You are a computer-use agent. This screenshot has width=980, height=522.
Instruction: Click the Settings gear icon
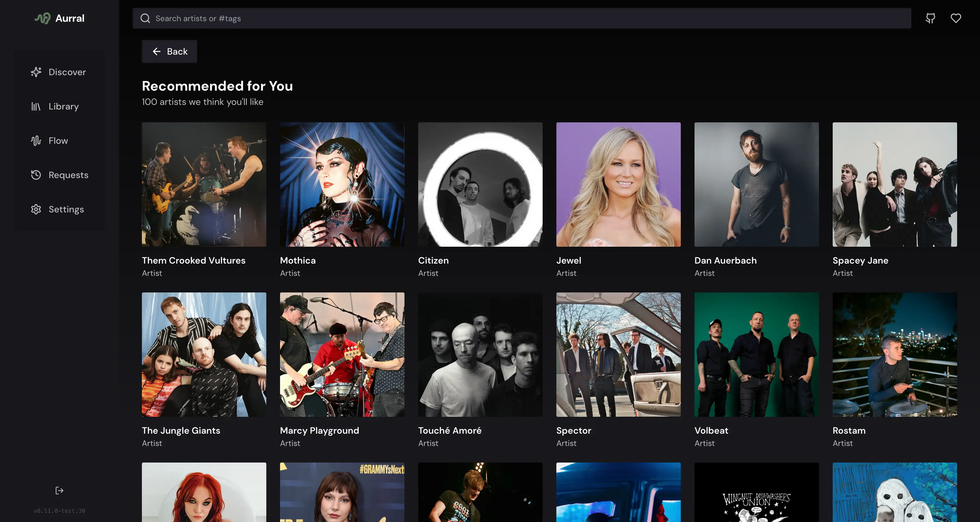click(36, 209)
